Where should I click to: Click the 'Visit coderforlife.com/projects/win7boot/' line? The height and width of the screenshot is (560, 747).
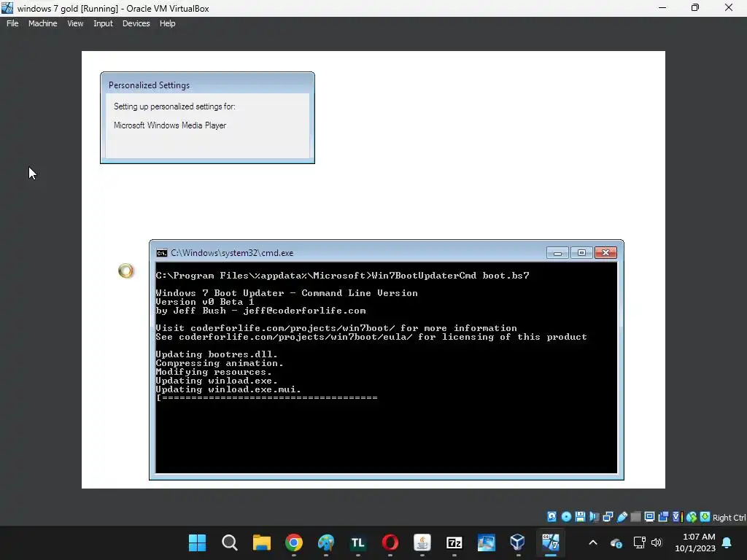[336, 328]
